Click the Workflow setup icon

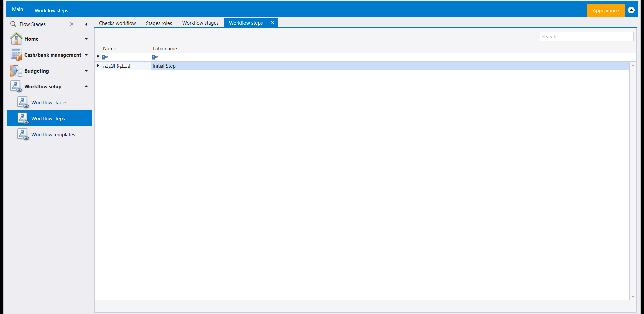click(x=16, y=86)
